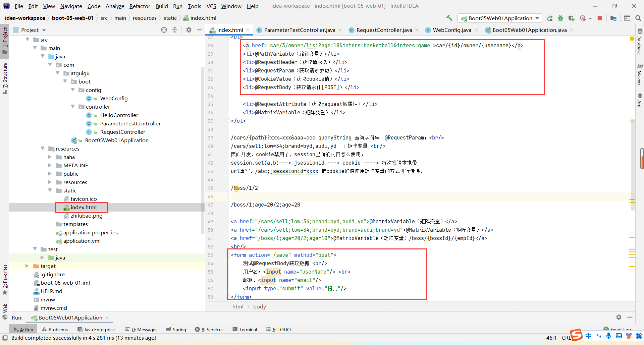Switch to the RequestController.java tab
The image size is (644, 345).
coord(384,30)
